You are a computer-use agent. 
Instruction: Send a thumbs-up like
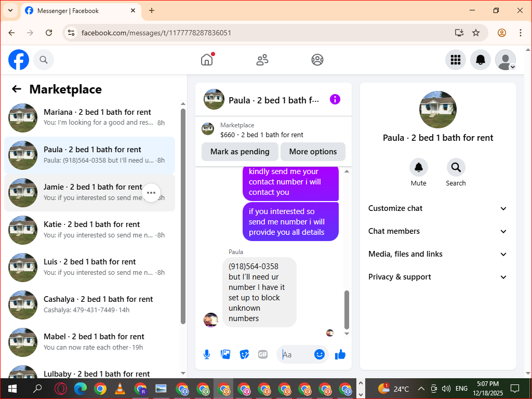pyautogui.click(x=340, y=354)
